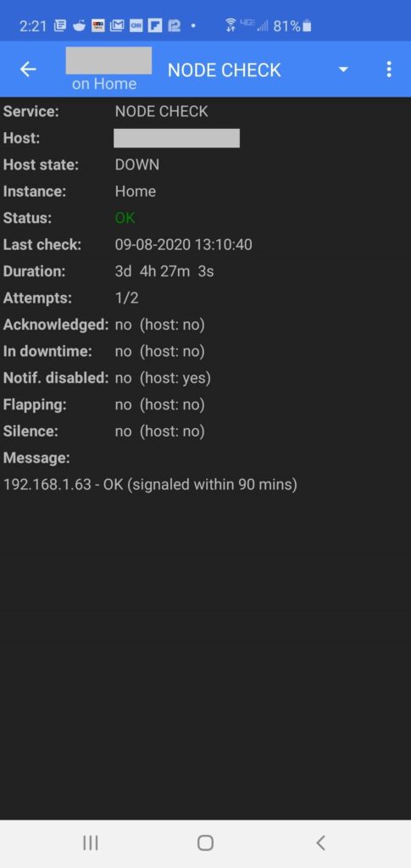Tap the battery icon in status bar

tap(307, 26)
